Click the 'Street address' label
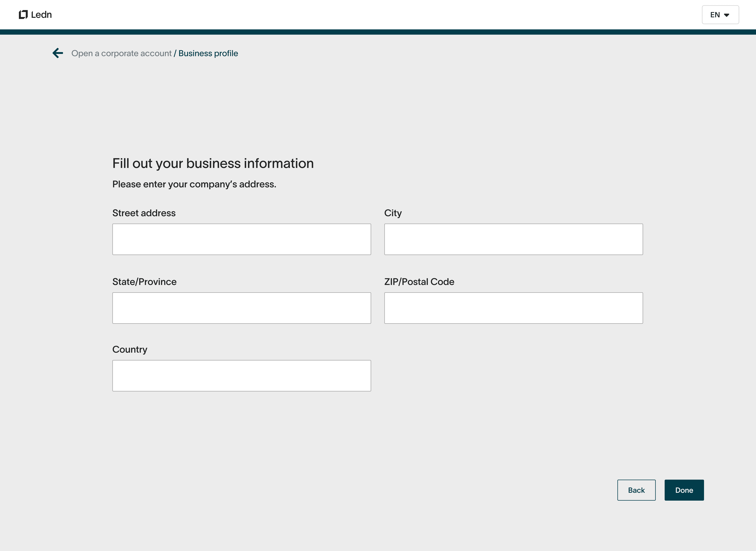Viewport: 756px width, 551px height. click(x=144, y=213)
